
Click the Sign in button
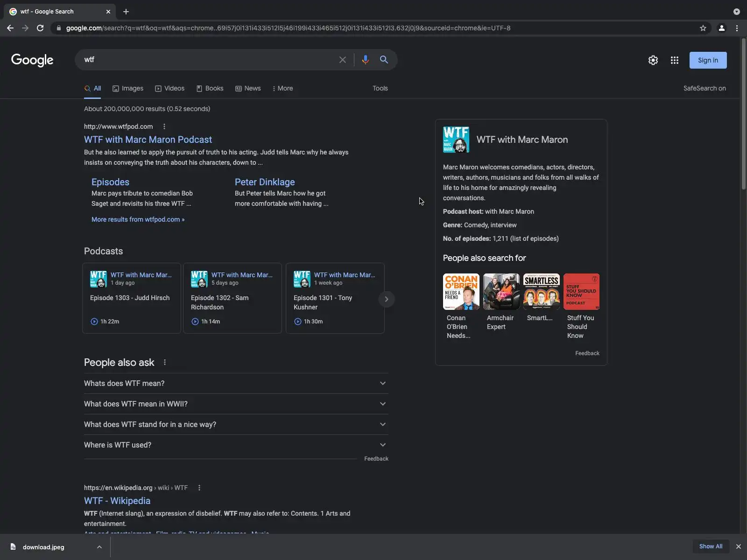coord(708,60)
